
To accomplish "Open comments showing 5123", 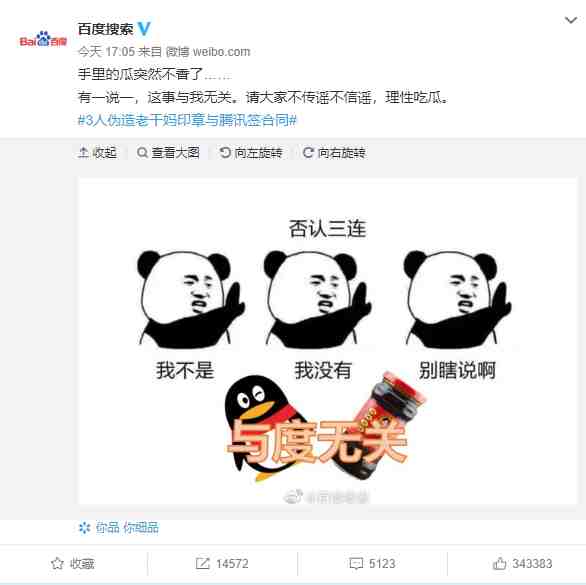I will [372, 563].
